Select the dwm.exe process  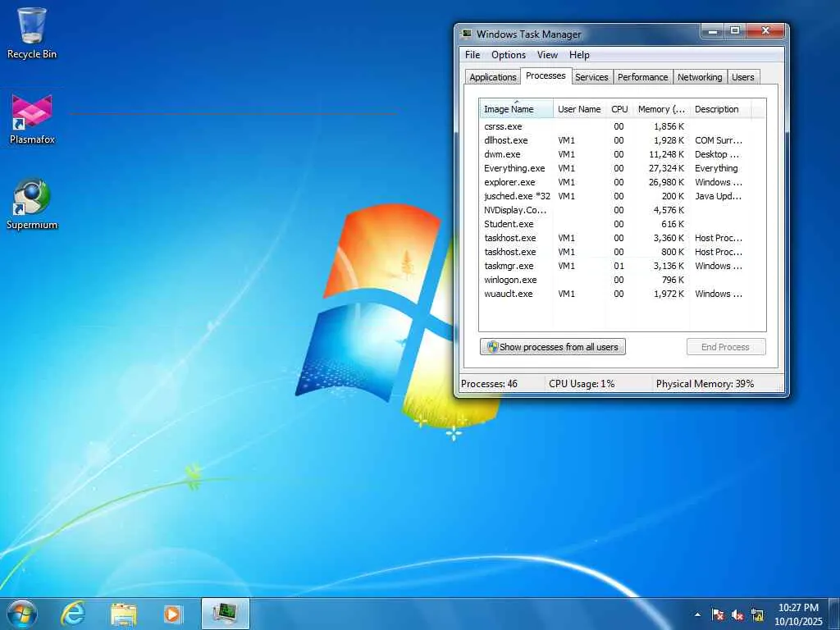[x=623, y=154]
